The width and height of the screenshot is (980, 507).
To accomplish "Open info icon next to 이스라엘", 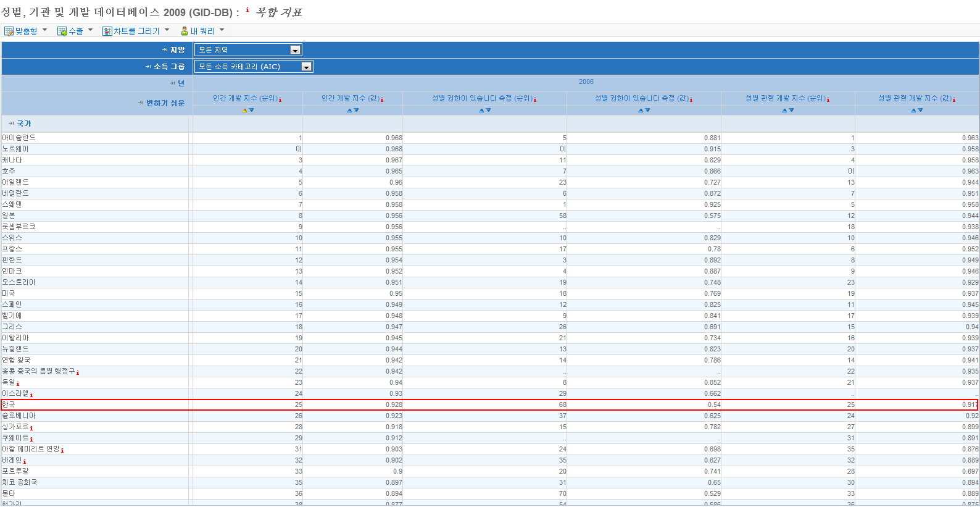I will (x=31, y=395).
